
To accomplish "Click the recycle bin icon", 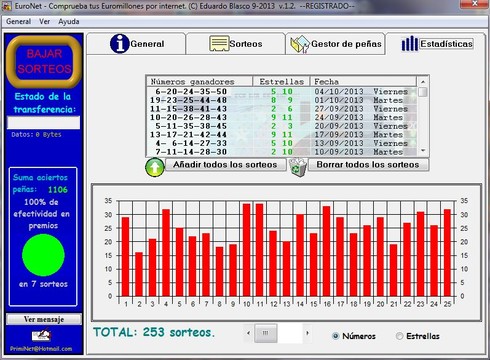I will click(298, 167).
